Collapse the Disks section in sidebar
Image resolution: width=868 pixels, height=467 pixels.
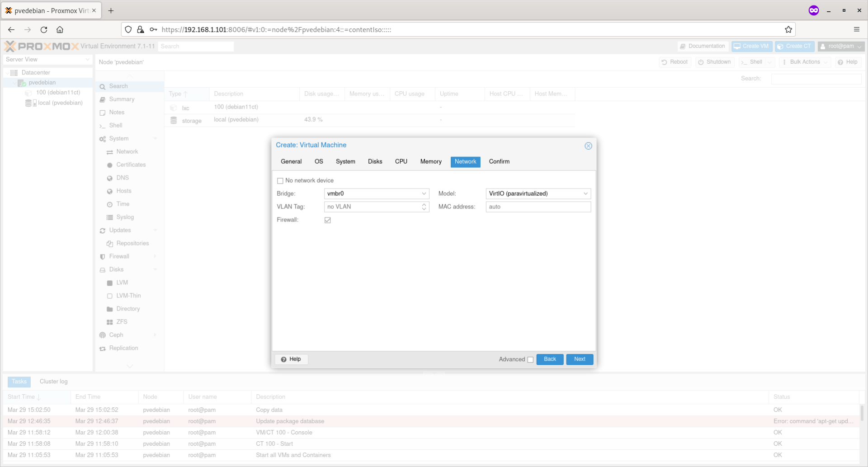156,269
